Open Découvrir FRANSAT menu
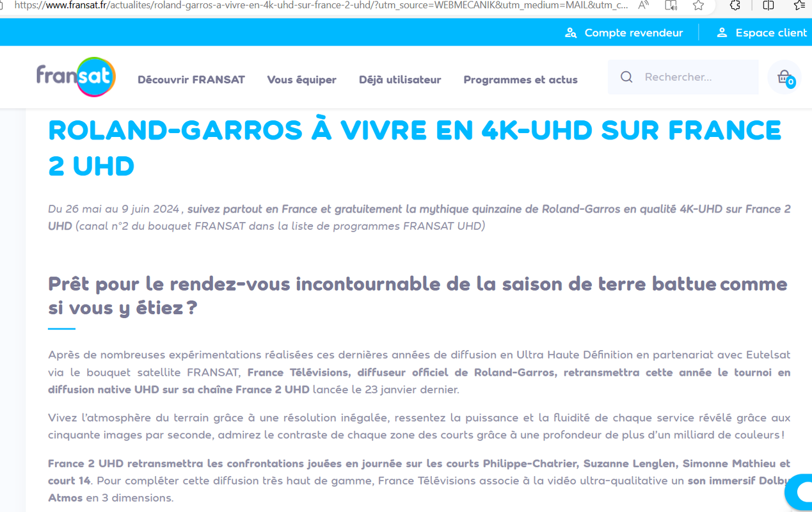Screen dimensions: 812x512 [191, 79]
